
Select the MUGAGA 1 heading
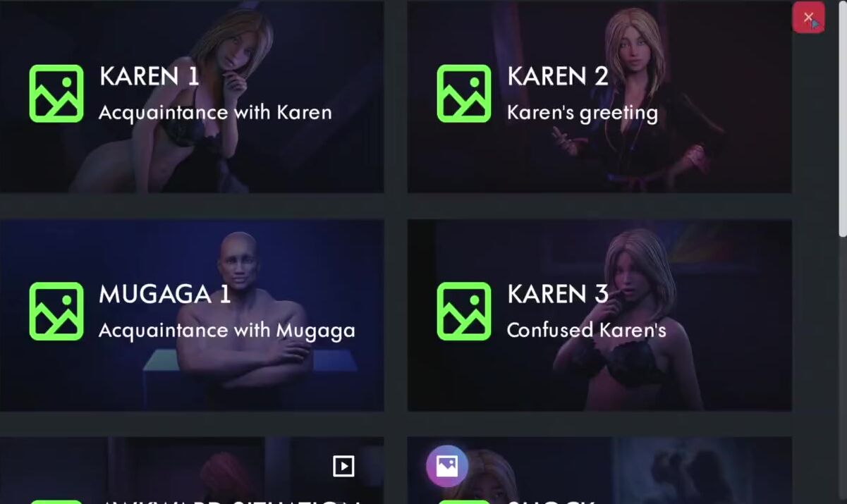pyautogui.click(x=165, y=294)
